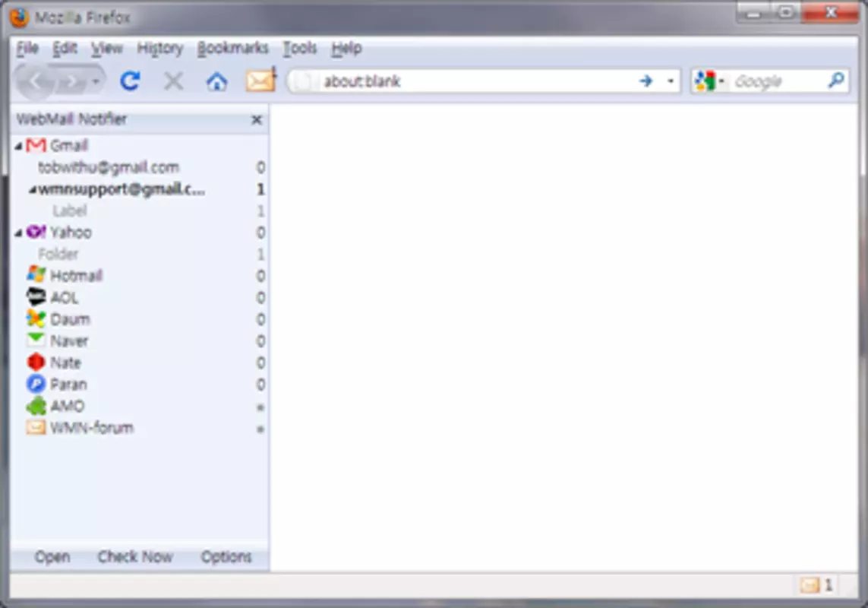Select the Hotmail text entry
Image resolution: width=868 pixels, height=608 pixels.
[x=77, y=275]
